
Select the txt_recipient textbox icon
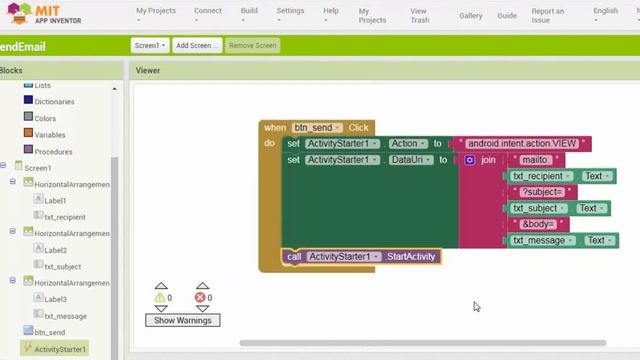tap(38, 216)
